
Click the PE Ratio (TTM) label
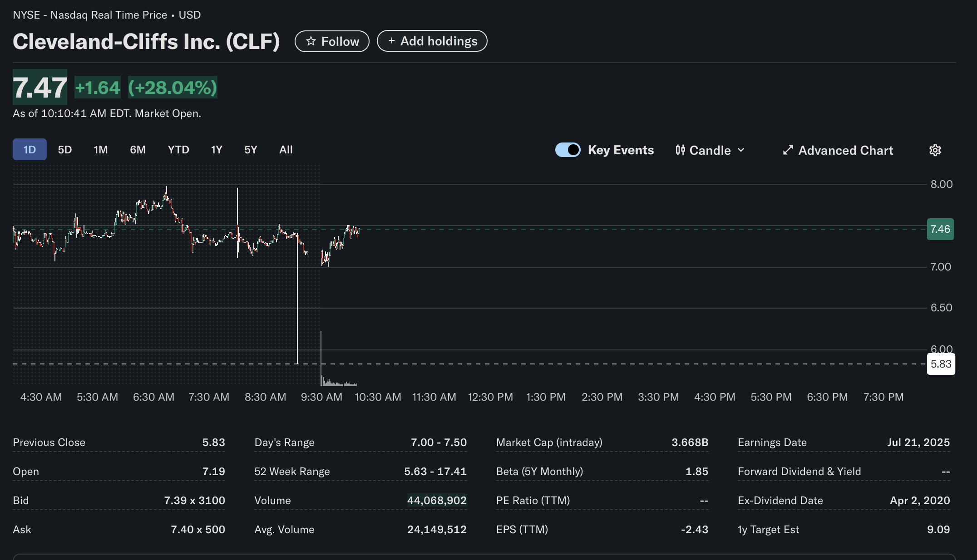[x=533, y=501]
